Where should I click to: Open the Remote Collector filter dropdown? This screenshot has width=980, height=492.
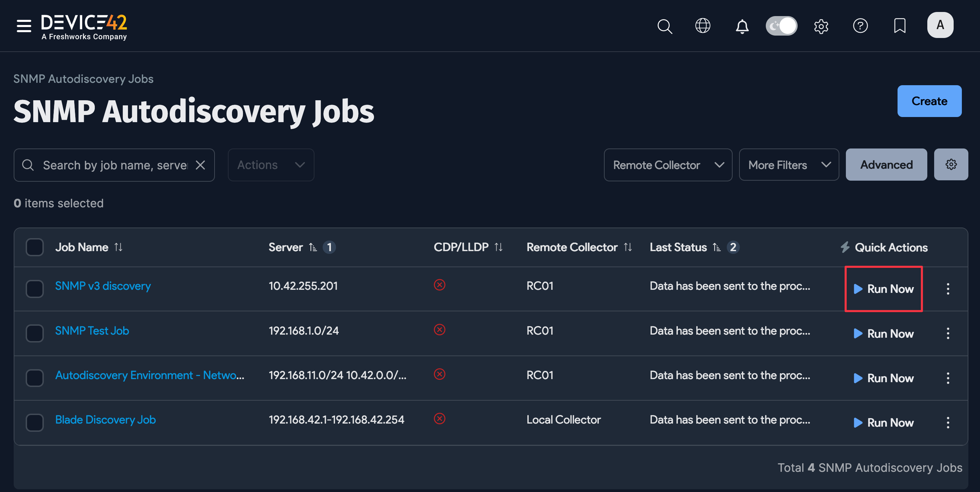pyautogui.click(x=668, y=165)
